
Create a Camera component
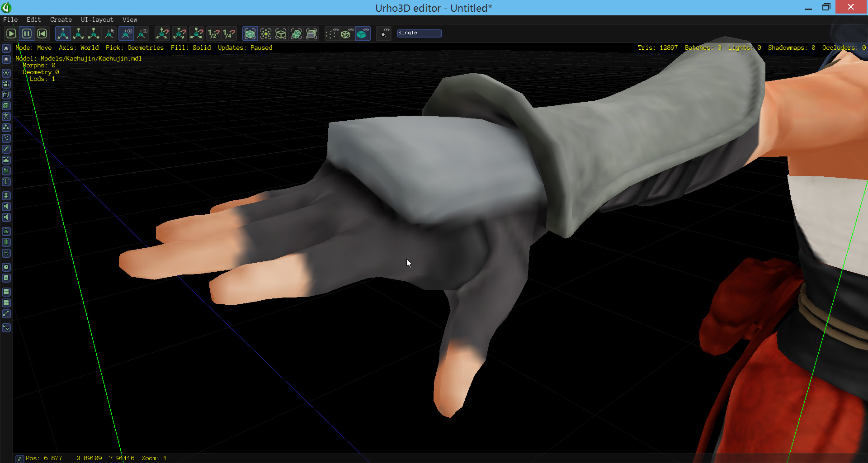6,84
